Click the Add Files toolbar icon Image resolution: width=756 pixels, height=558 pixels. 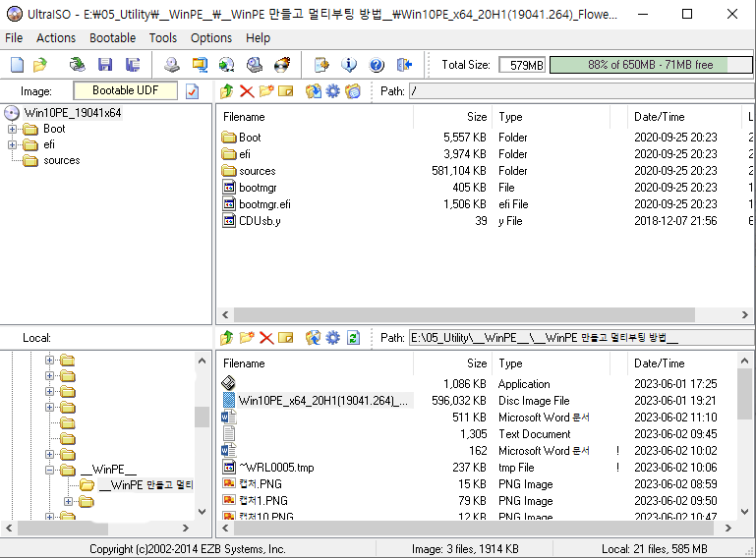coord(321,65)
